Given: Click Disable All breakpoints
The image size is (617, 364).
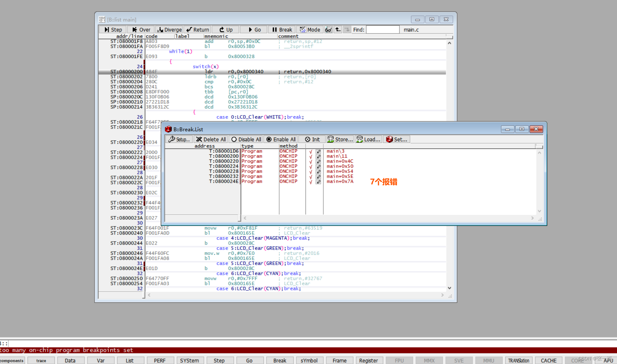Looking at the screenshot, I should pos(246,139).
